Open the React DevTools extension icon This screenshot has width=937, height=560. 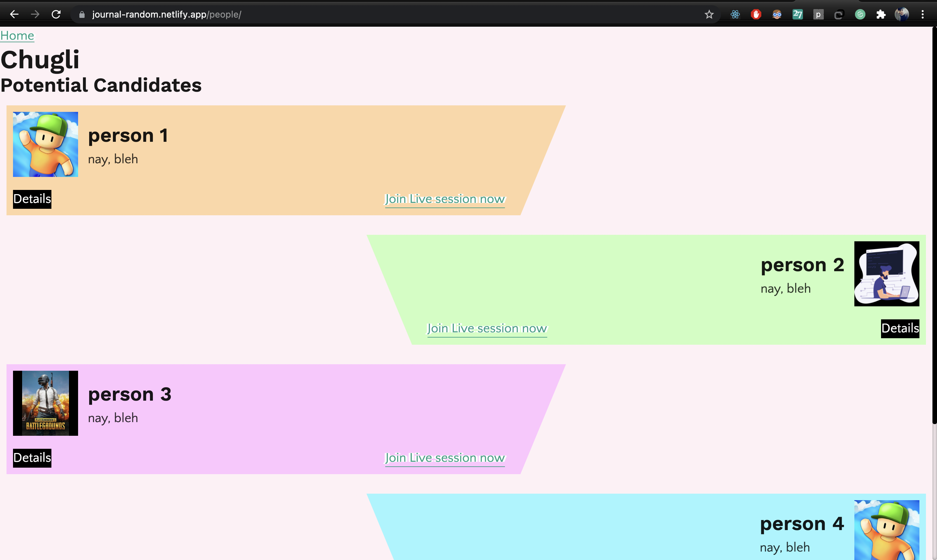pyautogui.click(x=735, y=14)
